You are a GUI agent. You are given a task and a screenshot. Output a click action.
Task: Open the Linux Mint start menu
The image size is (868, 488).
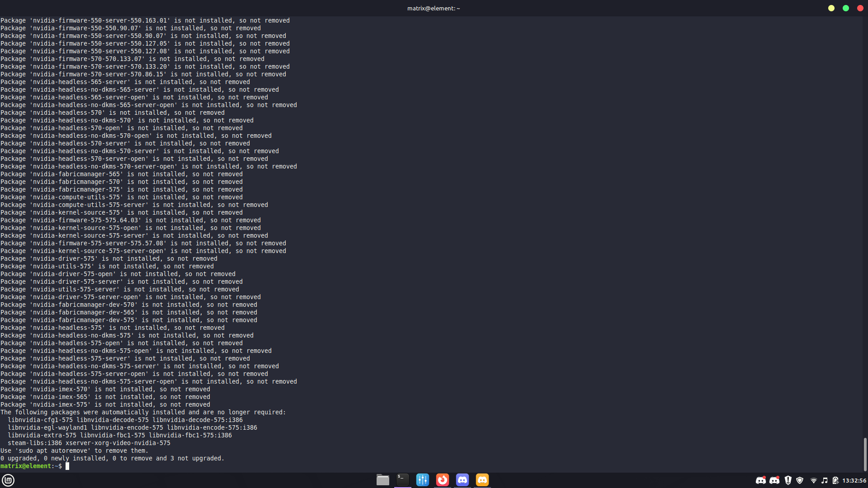pos(8,480)
